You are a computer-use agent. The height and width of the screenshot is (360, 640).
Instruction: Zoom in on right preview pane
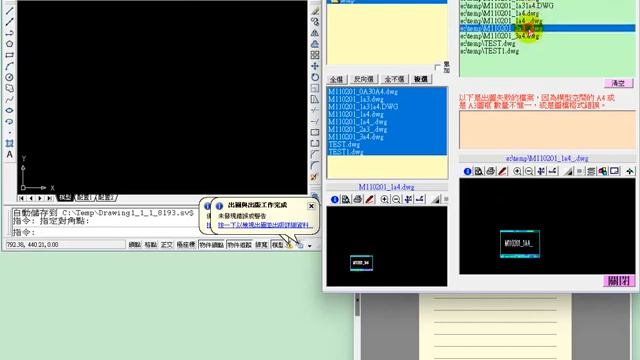coord(517,171)
